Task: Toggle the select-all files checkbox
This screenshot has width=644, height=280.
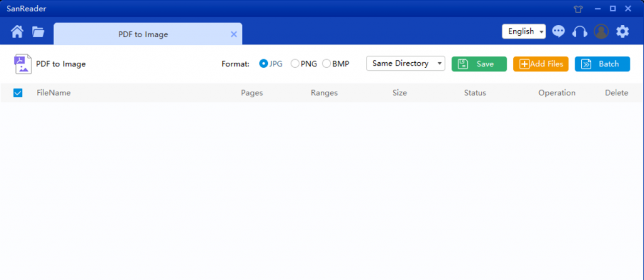Action: coord(18,93)
